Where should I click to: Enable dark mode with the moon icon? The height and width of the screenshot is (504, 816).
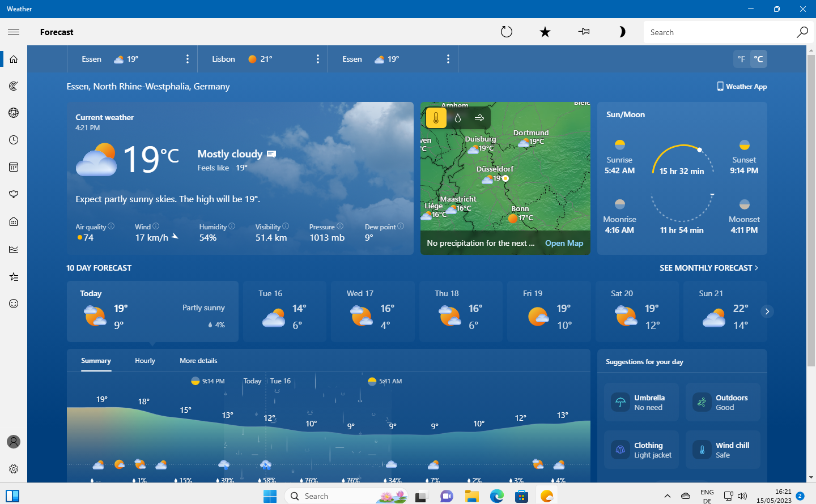click(x=622, y=32)
